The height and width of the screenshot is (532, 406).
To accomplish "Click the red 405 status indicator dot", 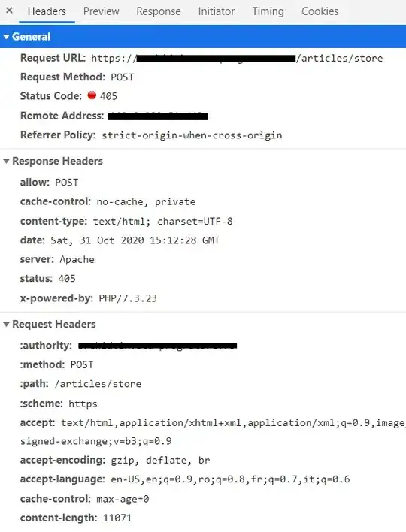I will click(92, 95).
